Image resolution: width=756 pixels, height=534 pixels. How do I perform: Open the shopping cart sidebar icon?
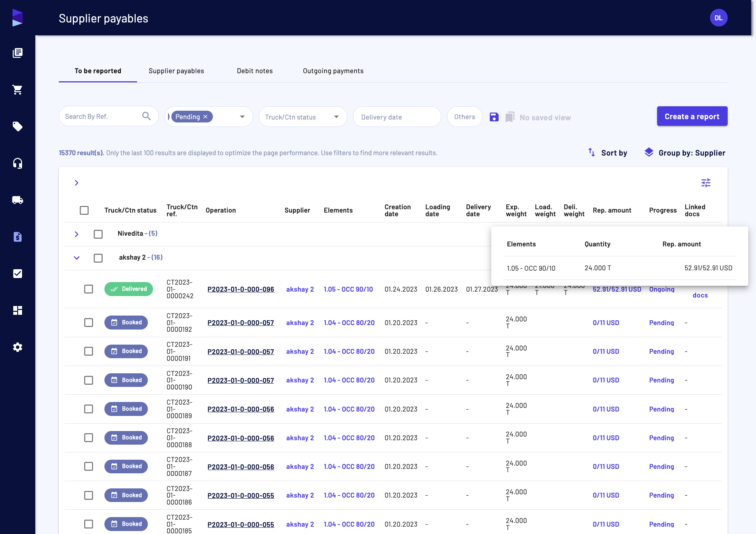(18, 90)
